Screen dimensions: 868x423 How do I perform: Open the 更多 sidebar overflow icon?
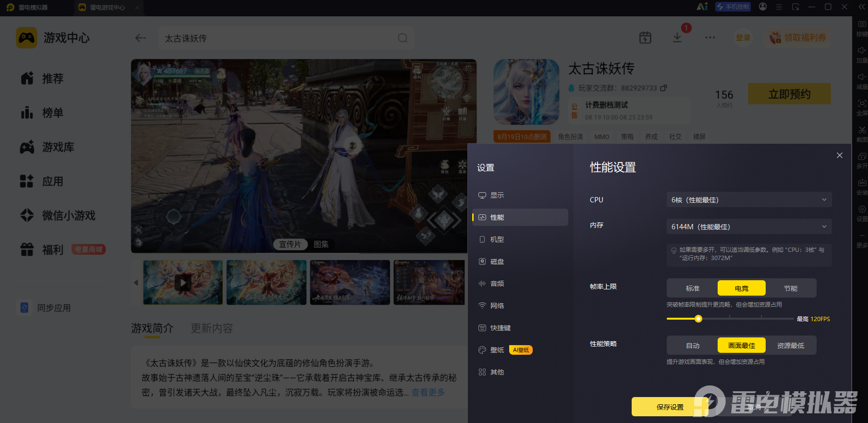pyautogui.click(x=862, y=240)
